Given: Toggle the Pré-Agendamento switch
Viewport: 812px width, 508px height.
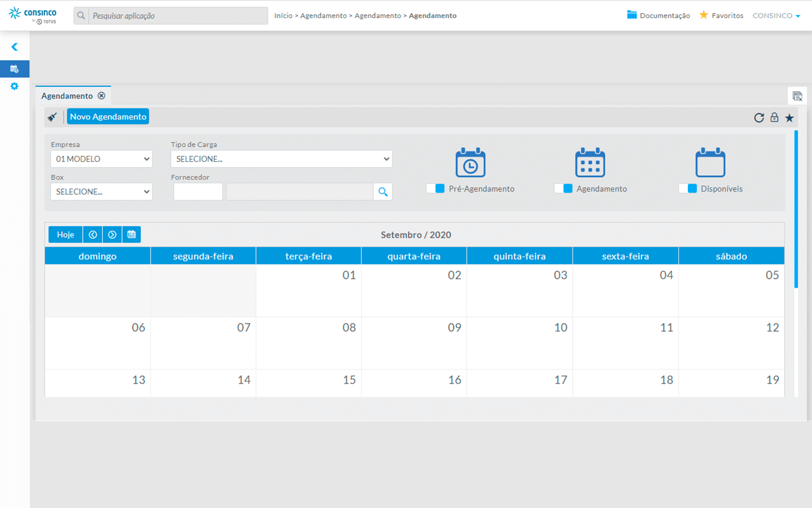Looking at the screenshot, I should 435,189.
